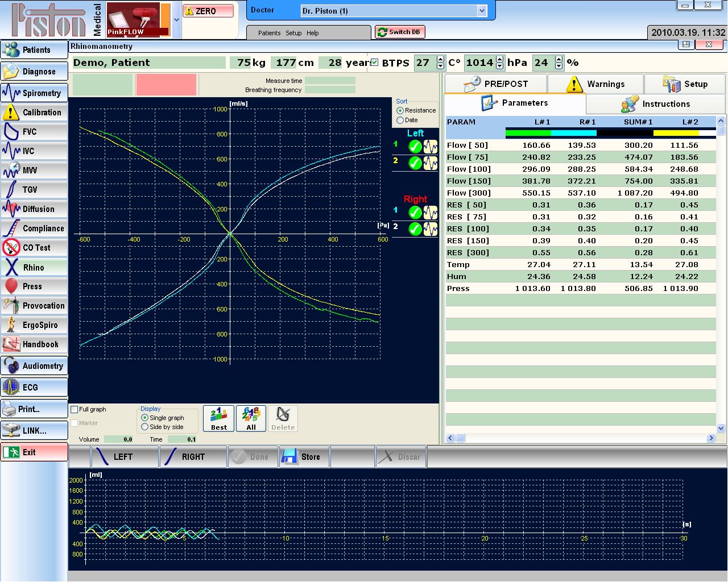
Task: Increase the temperature spinner value
Action: click(x=440, y=59)
